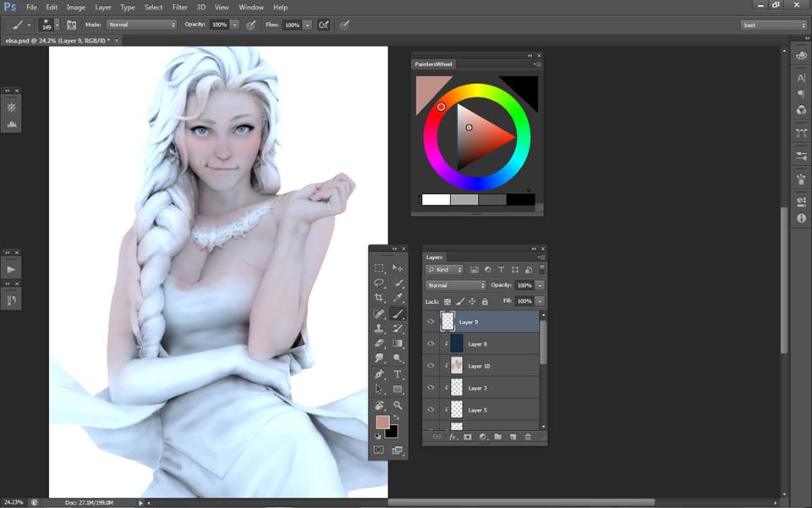Toggle the lock transparent pixels button
Viewport: 812px width, 508px height.
(447, 301)
